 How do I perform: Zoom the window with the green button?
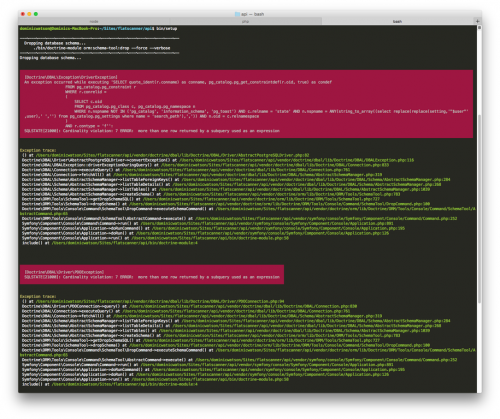coord(36,14)
